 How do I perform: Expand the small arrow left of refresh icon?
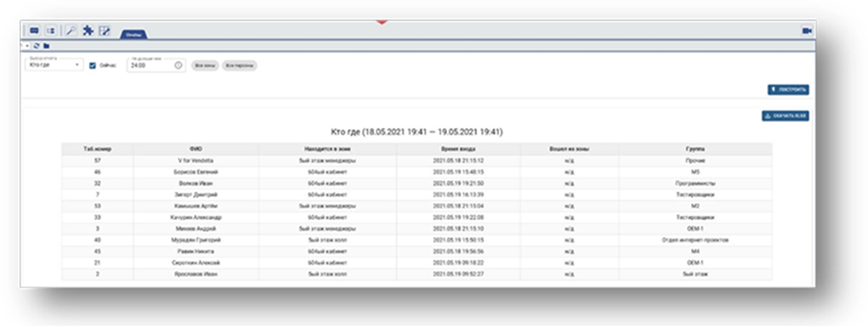27,46
